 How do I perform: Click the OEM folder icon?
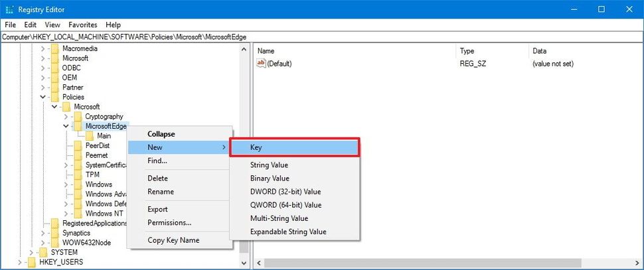point(54,78)
